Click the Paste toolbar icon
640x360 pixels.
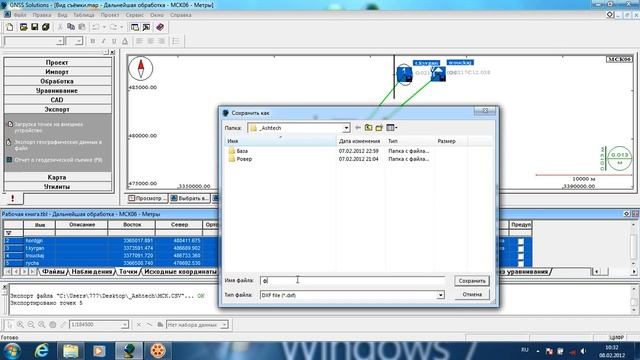(x=82, y=27)
